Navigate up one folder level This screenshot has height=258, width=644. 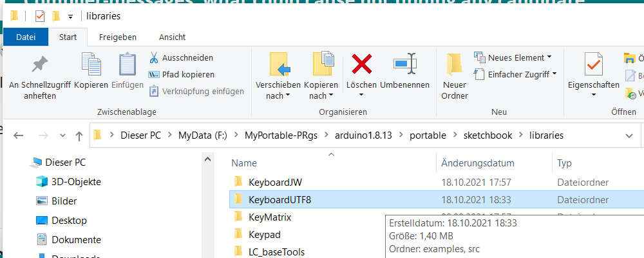[x=79, y=135]
